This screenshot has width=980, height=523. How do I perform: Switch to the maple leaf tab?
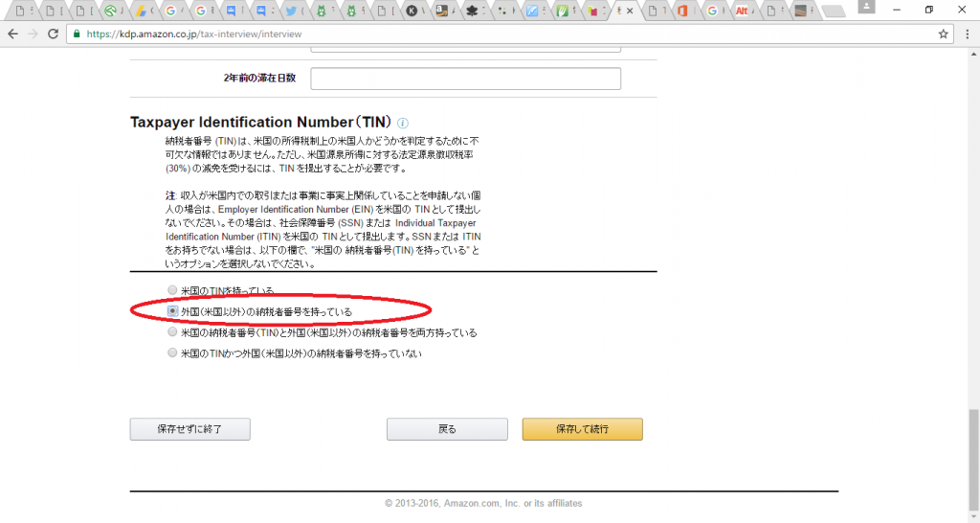pyautogui.click(x=472, y=11)
